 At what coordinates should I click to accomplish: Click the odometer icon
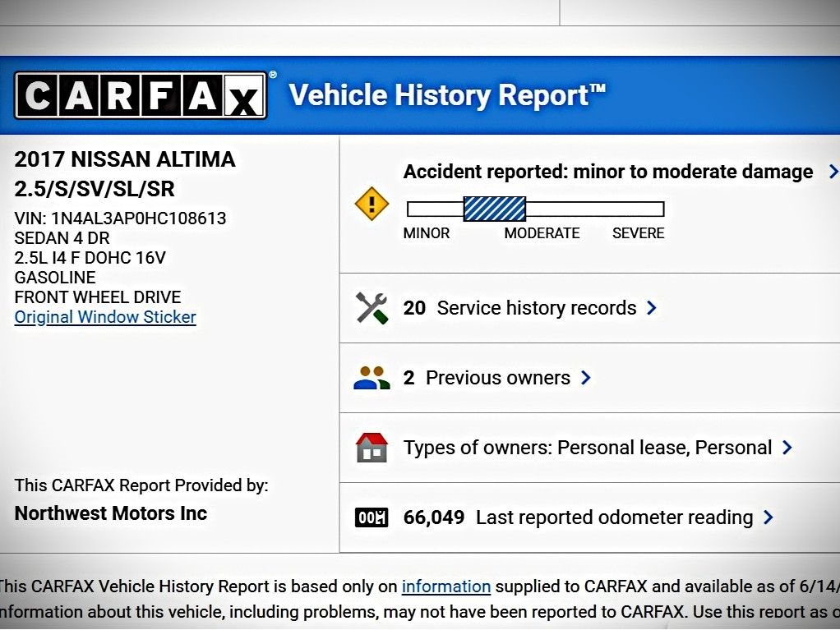[x=371, y=517]
